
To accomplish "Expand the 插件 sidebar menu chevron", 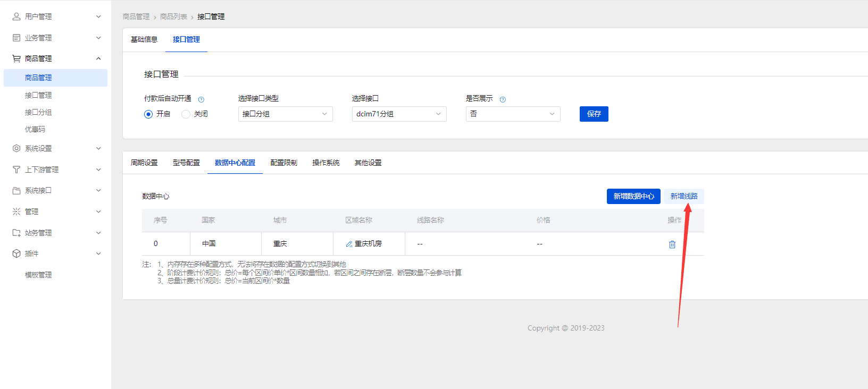I will (98, 253).
